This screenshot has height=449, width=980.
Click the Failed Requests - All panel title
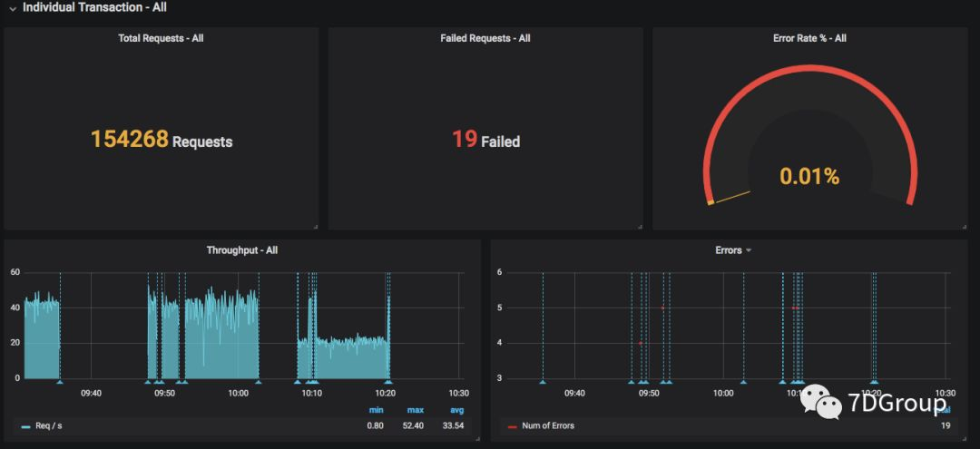point(485,38)
